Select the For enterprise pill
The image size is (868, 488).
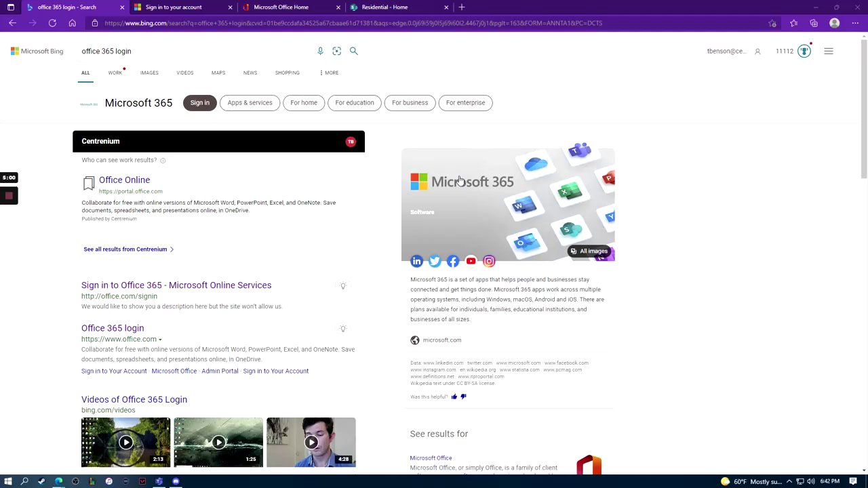466,103
